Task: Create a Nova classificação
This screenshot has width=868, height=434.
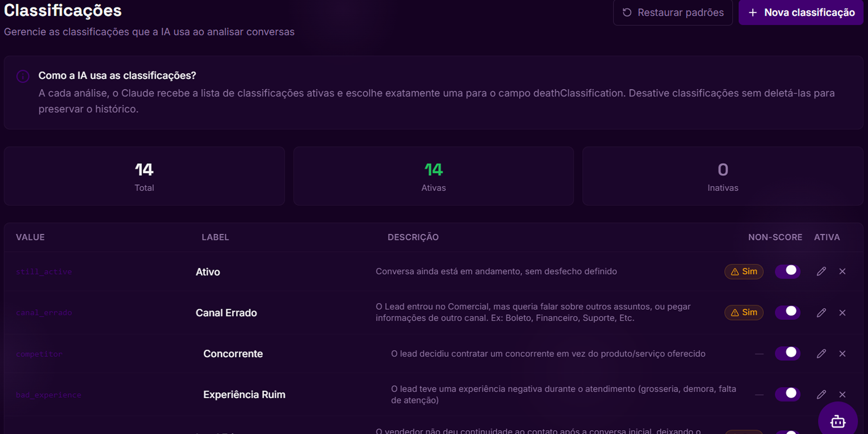Action: pyautogui.click(x=801, y=12)
